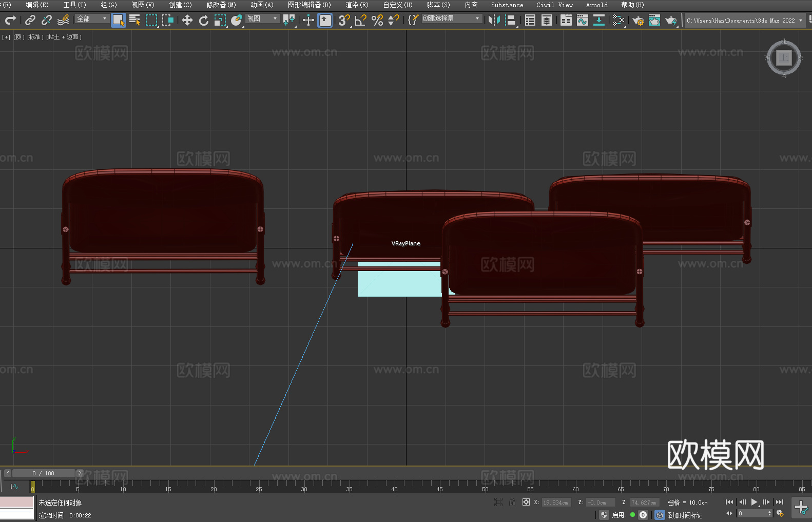This screenshot has width=812, height=522.
Task: Toggle the Angle Snap button
Action: click(x=361, y=20)
